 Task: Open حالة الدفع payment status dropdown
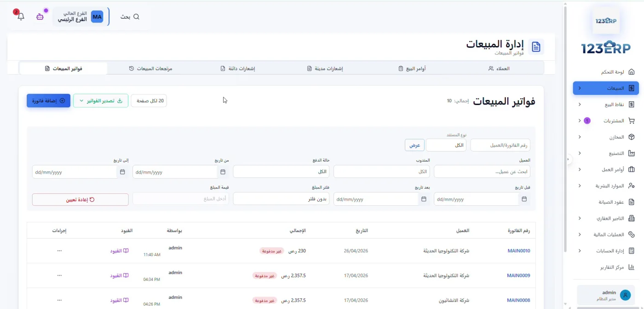point(281,172)
